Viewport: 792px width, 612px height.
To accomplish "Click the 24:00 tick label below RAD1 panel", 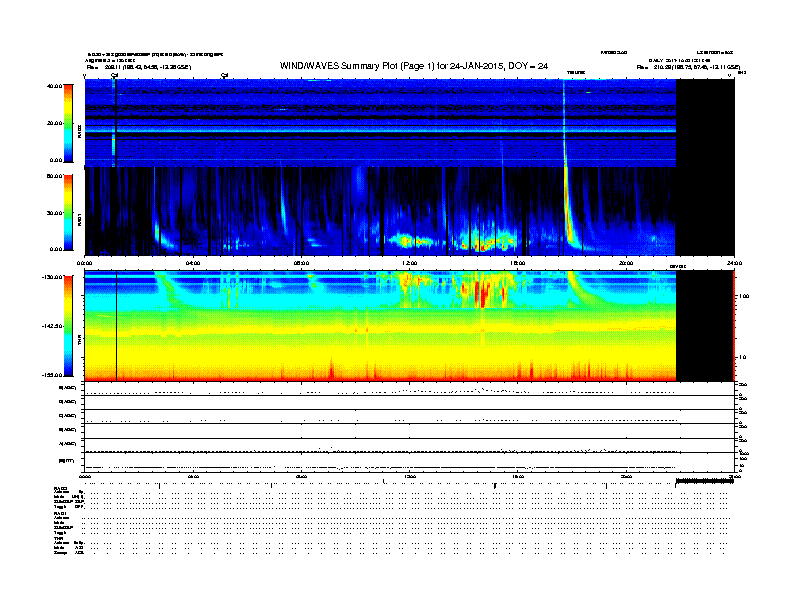I will pos(734,263).
